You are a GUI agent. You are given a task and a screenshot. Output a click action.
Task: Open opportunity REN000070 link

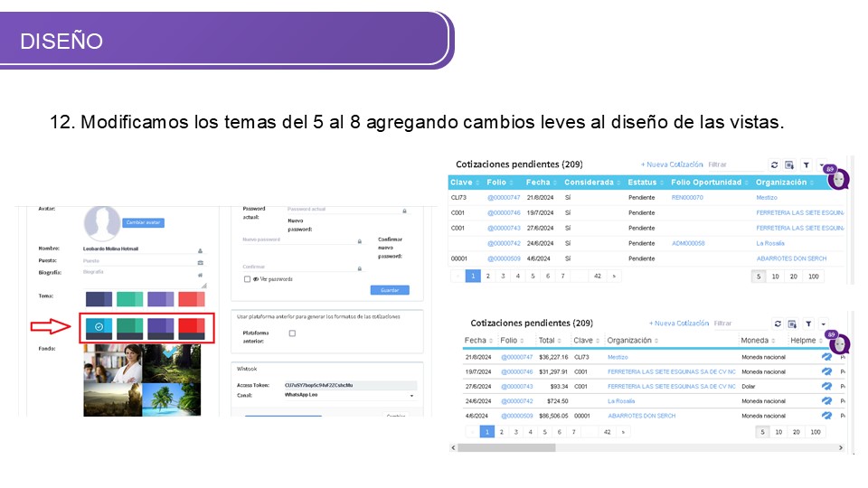coord(687,198)
